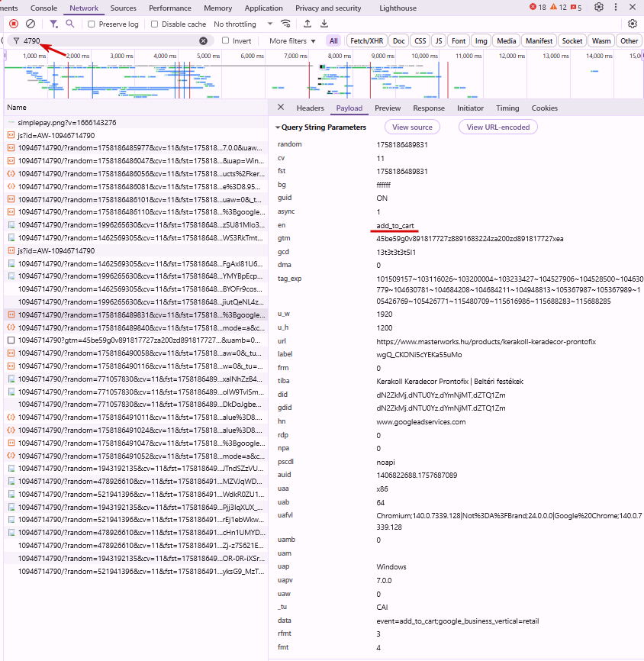Image resolution: width=644 pixels, height=661 pixels.
Task: Switch to the Sources tab
Action: (123, 8)
